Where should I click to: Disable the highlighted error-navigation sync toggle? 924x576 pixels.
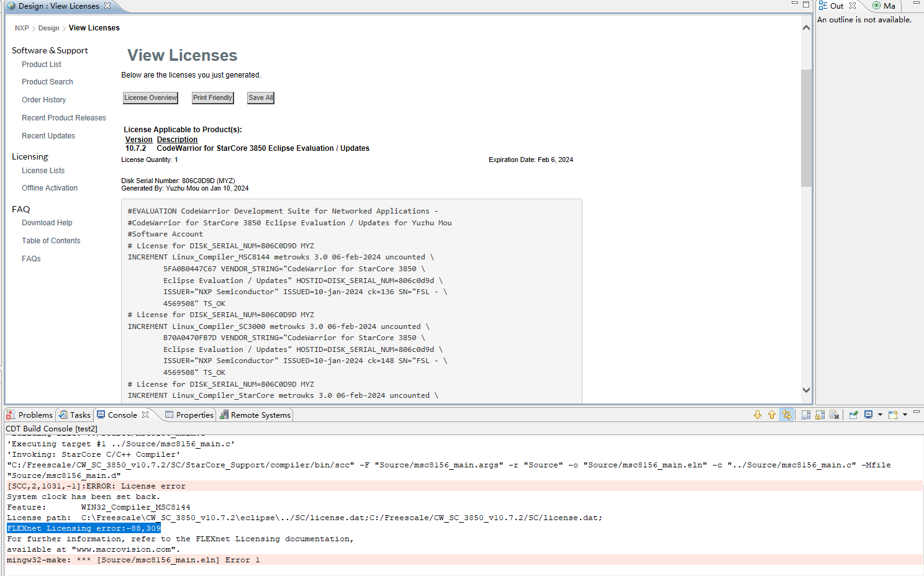787,415
